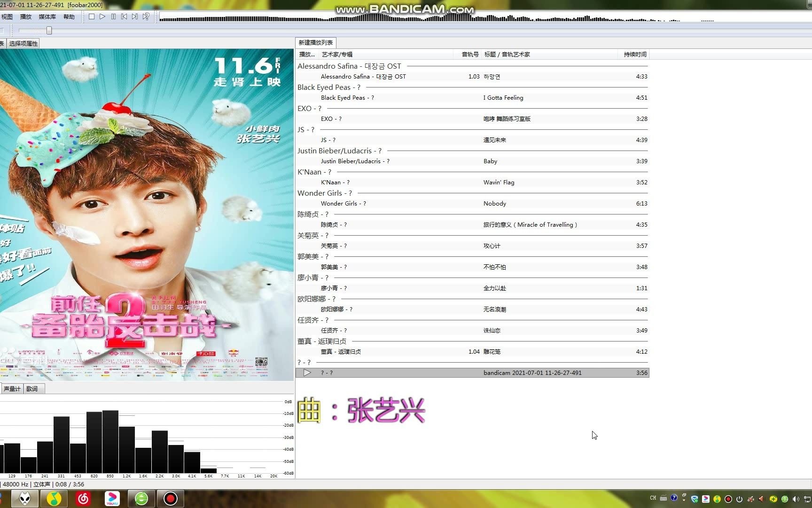The width and height of the screenshot is (812, 508).
Task: Switch to the 声量计 tab
Action: (12, 389)
